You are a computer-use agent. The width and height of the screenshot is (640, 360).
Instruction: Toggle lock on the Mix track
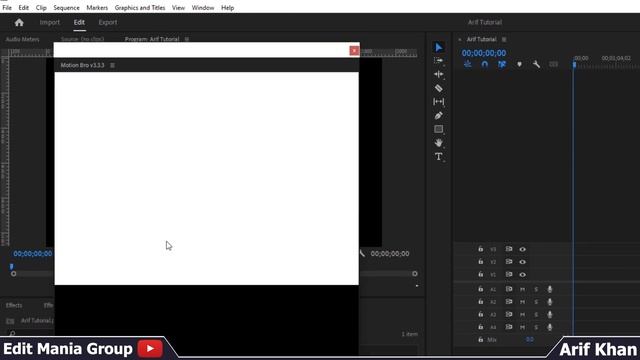pos(481,340)
